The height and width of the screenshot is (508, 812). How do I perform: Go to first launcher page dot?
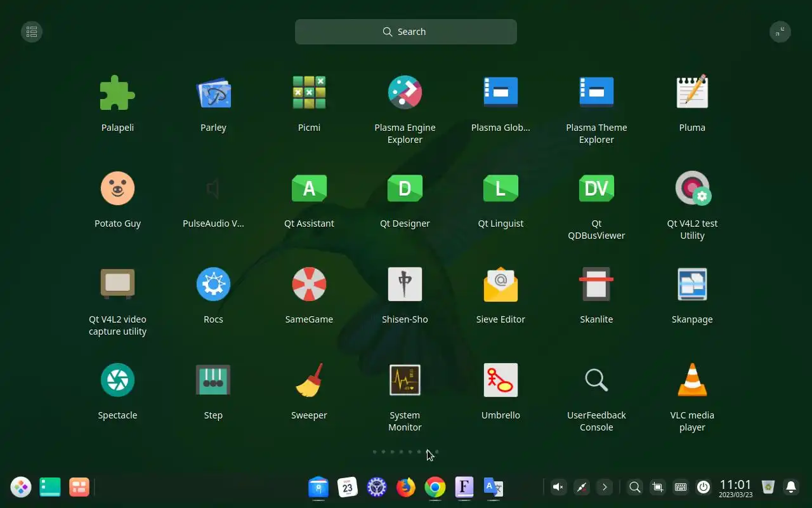(374, 452)
